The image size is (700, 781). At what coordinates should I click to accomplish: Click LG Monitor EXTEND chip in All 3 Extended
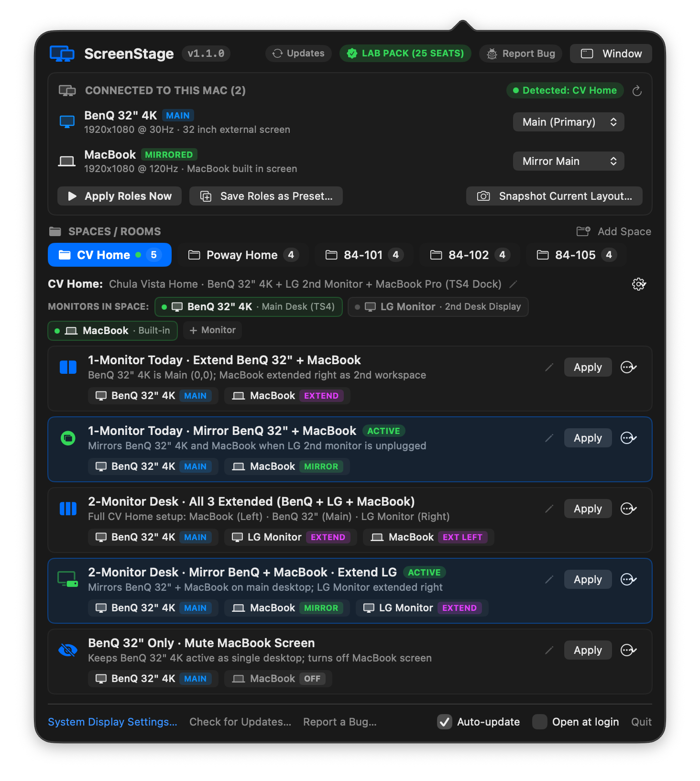tap(291, 537)
